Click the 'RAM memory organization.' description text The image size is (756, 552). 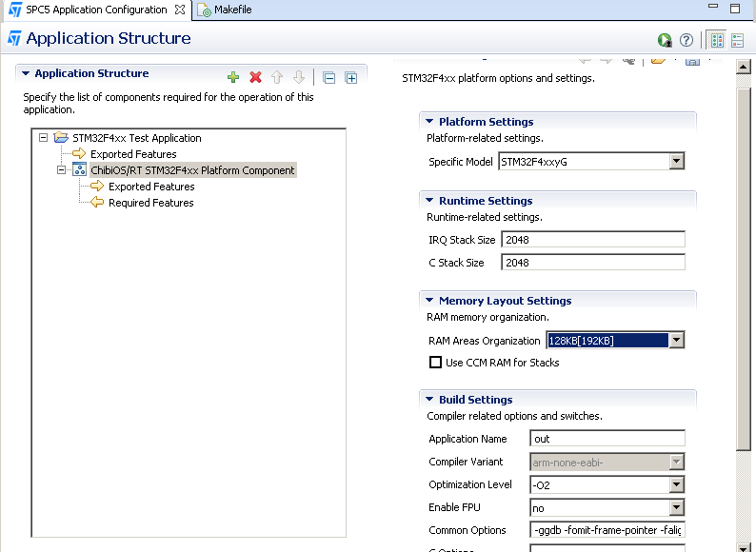[487, 317]
